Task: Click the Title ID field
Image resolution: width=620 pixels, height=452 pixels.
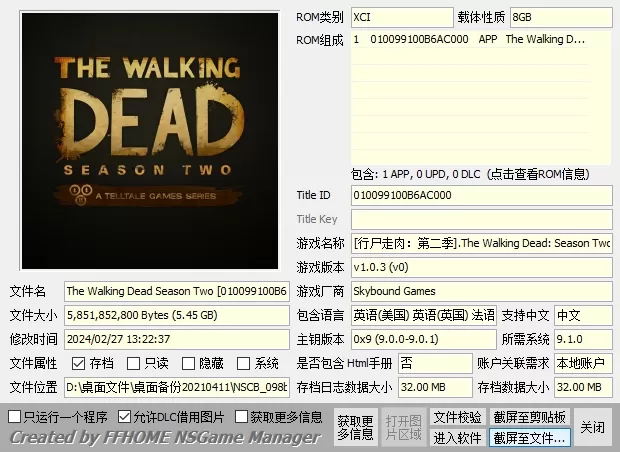Action: [x=480, y=195]
